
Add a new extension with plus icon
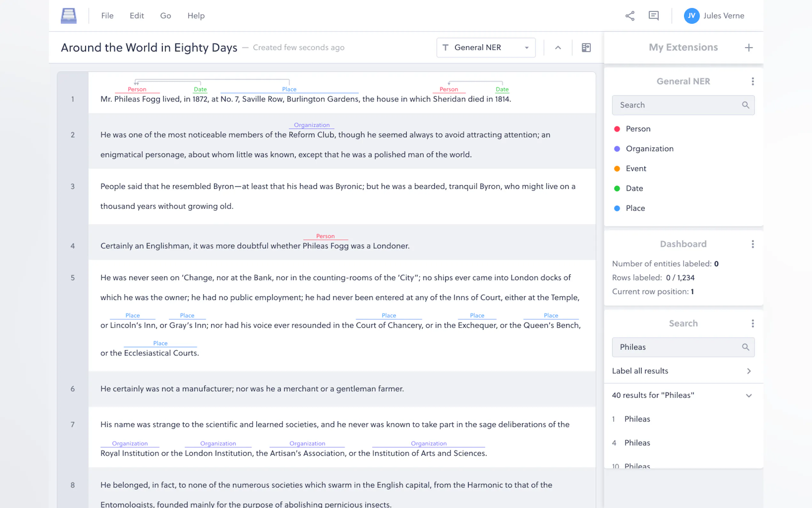pos(749,47)
